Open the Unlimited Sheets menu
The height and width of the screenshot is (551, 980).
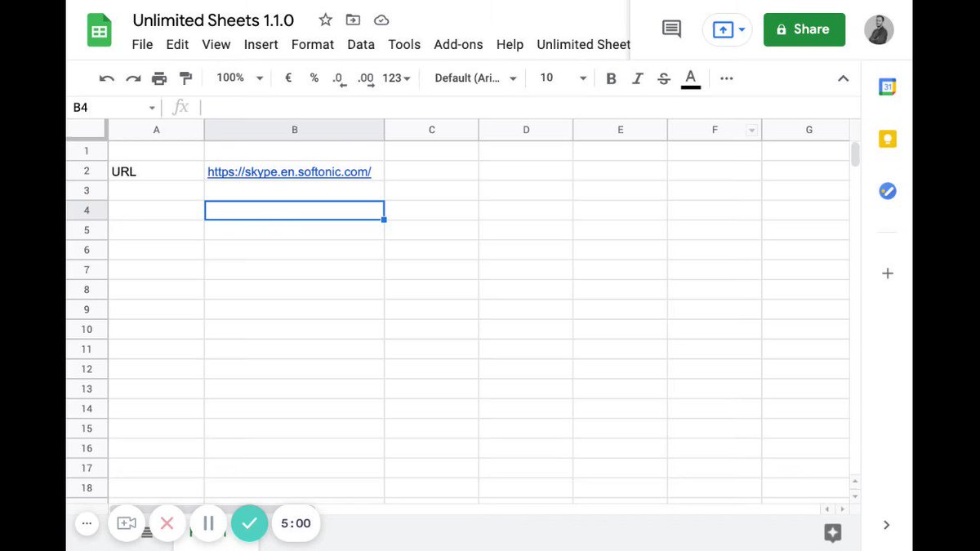click(x=583, y=45)
